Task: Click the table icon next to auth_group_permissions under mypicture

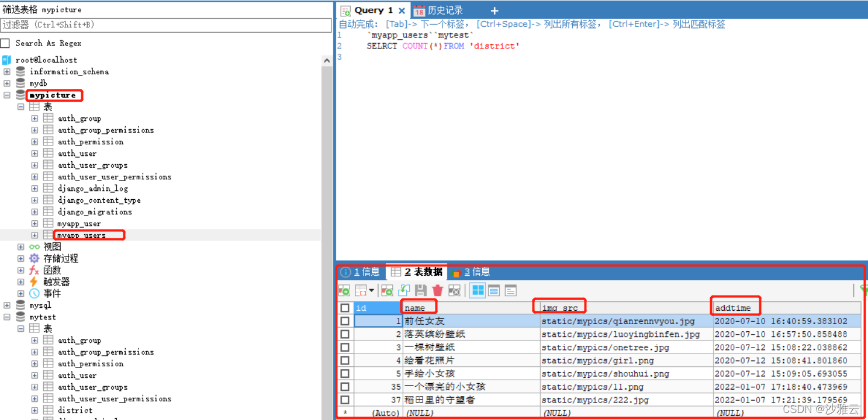Action: [x=48, y=130]
